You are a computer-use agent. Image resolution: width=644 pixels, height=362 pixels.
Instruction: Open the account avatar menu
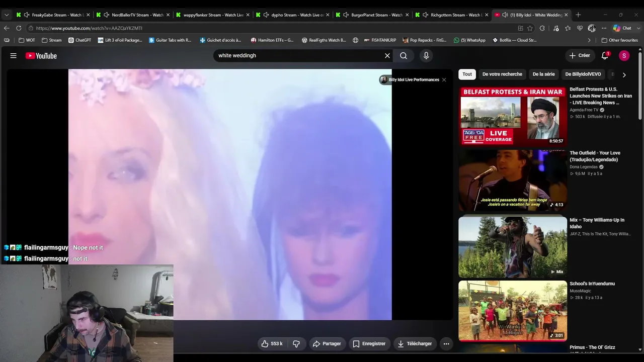point(624,56)
